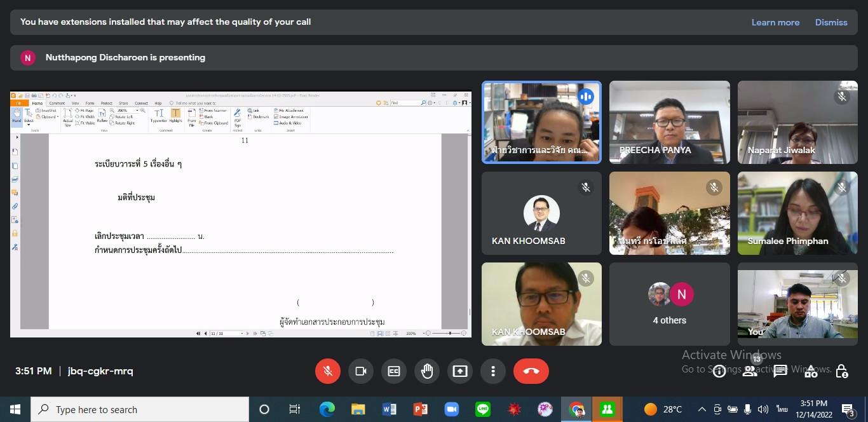This screenshot has width=868, height=422.
Task: Click the Thai input language indicator
Action: pos(782,409)
